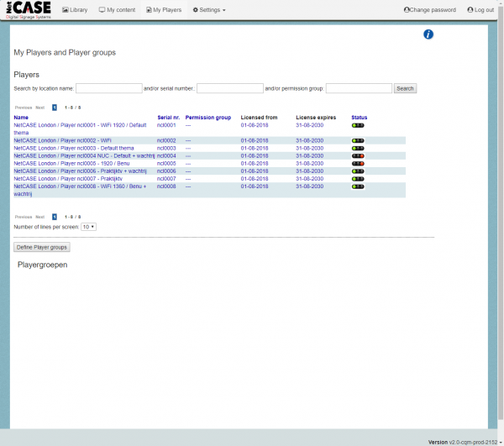Open Number of lines per screen dropdown
Screen dimensions: 504x446
pyautogui.click(x=88, y=227)
